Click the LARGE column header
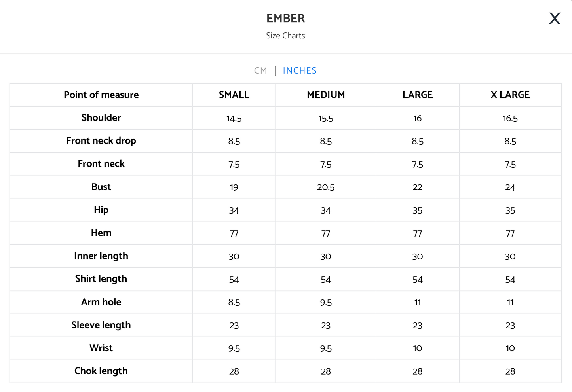Image resolution: width=572 pixels, height=392 pixels. 418,95
